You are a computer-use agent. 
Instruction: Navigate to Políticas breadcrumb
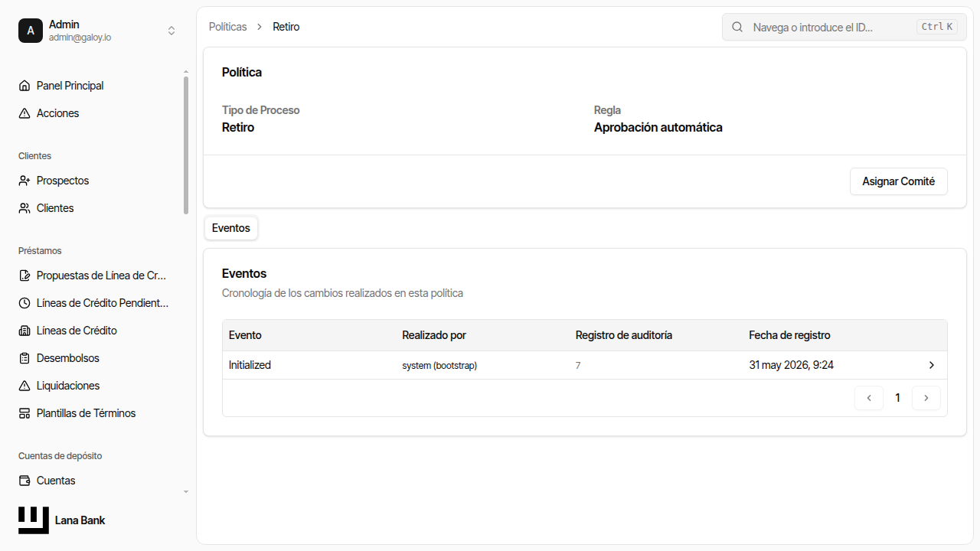[x=228, y=27]
